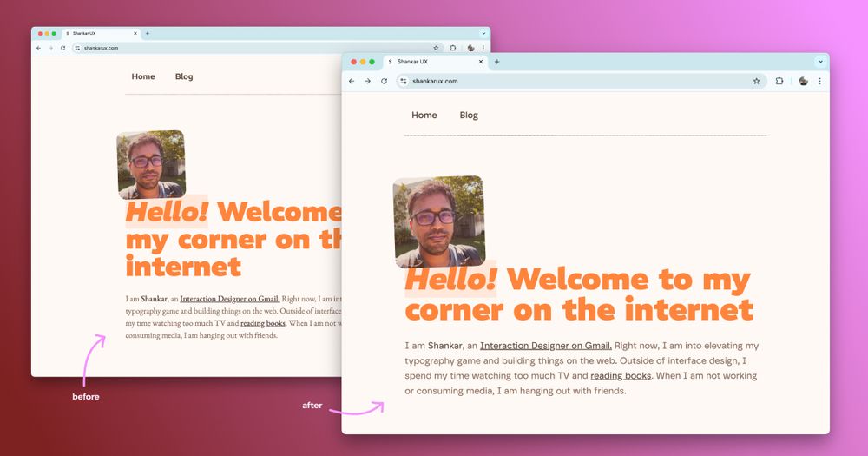Click profile photo in after window
This screenshot has height=456, width=868.
point(439,221)
